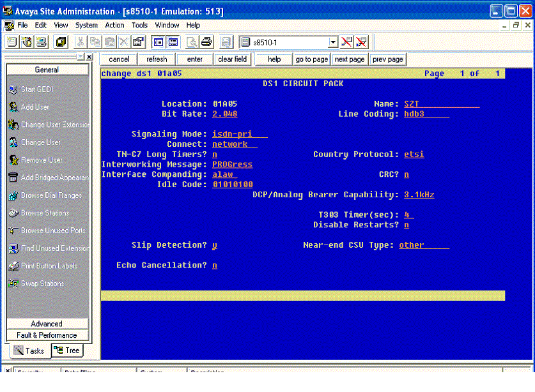Click the Browse Stations icon
Image resolution: width=535 pixels, height=392 pixels.
tap(13, 213)
